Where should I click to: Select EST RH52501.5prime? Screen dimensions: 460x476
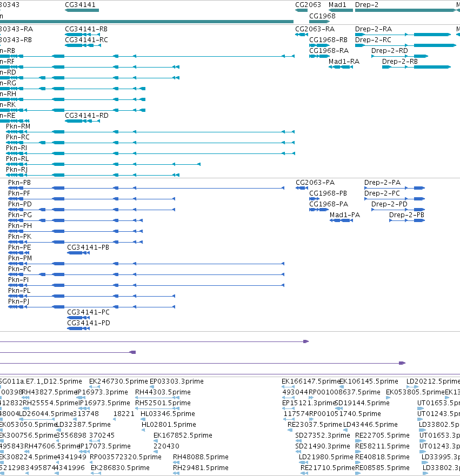[x=163, y=403]
